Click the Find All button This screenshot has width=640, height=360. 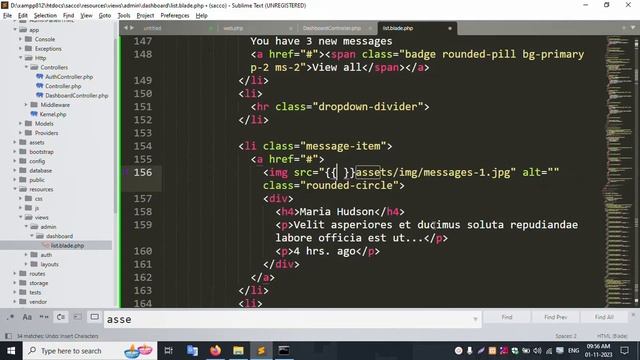pyautogui.click(x=604, y=317)
